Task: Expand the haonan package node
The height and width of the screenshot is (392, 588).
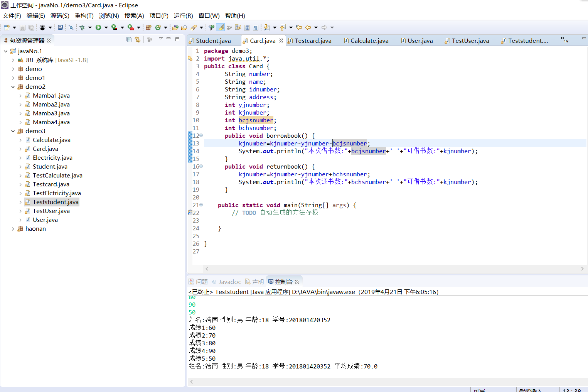Action: coord(13,229)
